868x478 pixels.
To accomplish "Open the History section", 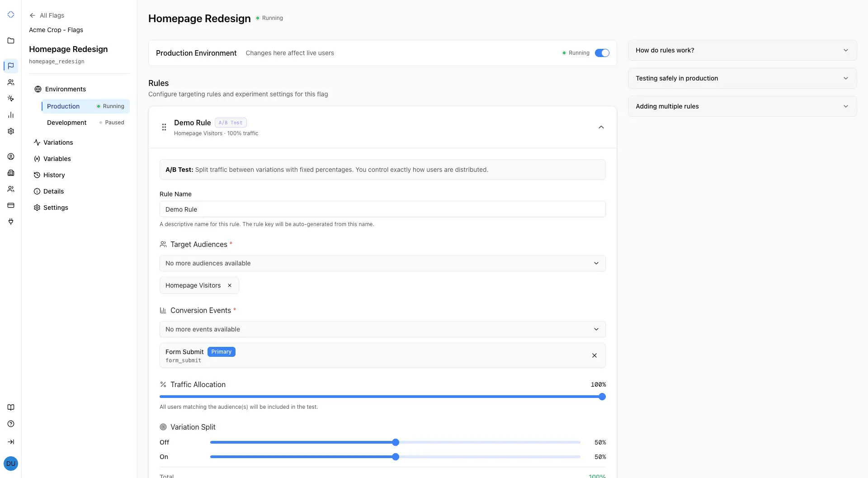I will [49, 175].
